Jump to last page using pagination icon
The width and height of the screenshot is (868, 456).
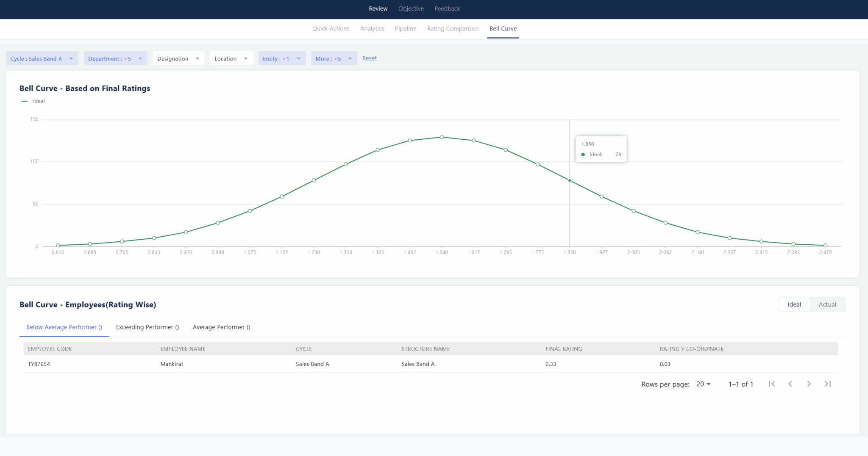tap(827, 384)
